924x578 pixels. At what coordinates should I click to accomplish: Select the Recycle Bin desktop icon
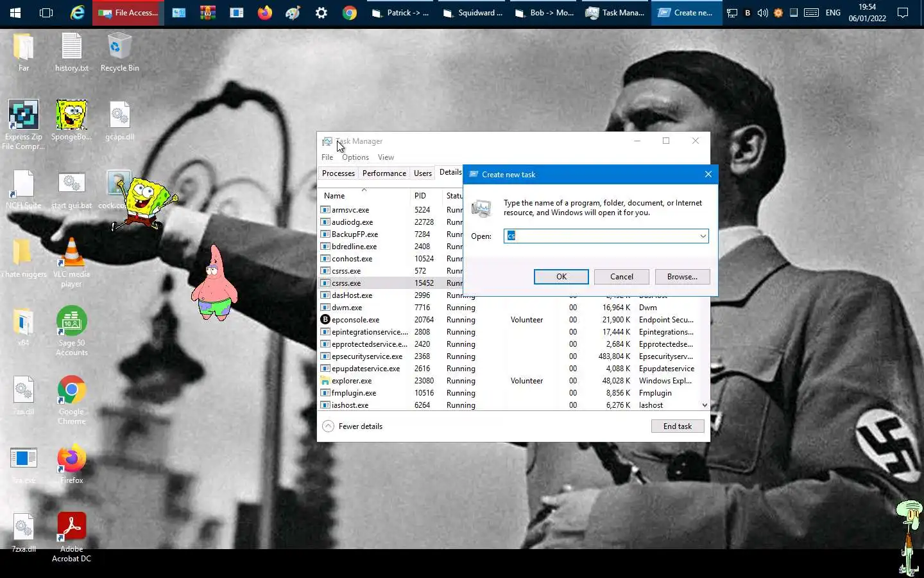click(119, 53)
